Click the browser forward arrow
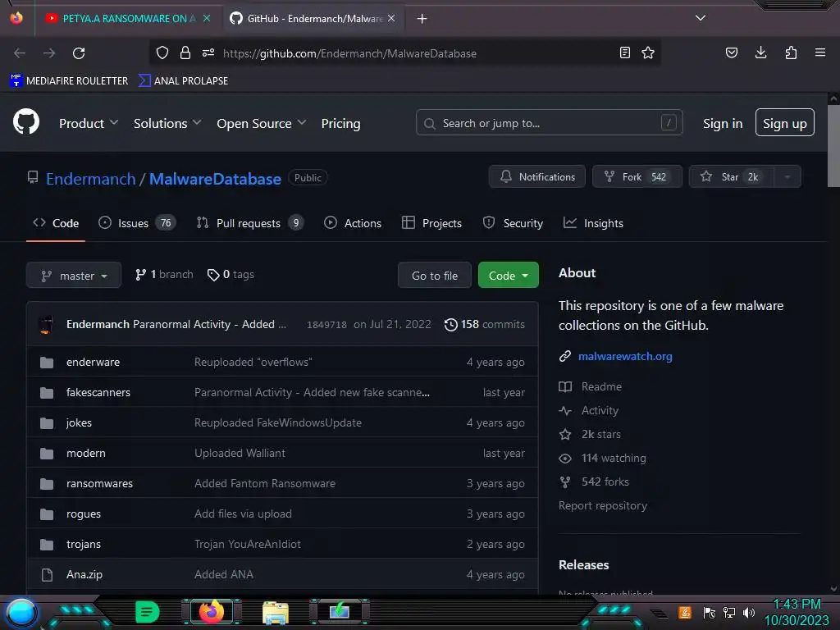 click(x=49, y=53)
